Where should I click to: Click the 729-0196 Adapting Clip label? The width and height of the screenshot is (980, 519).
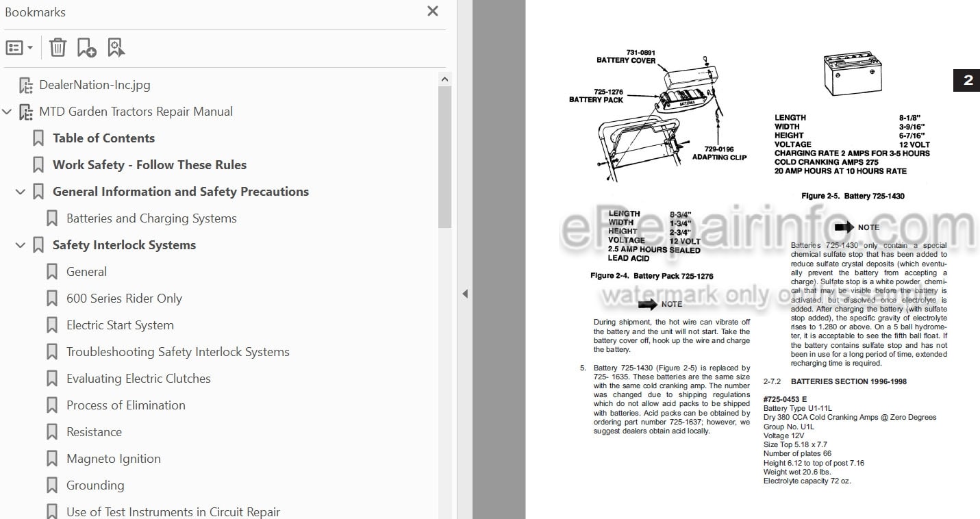(719, 153)
